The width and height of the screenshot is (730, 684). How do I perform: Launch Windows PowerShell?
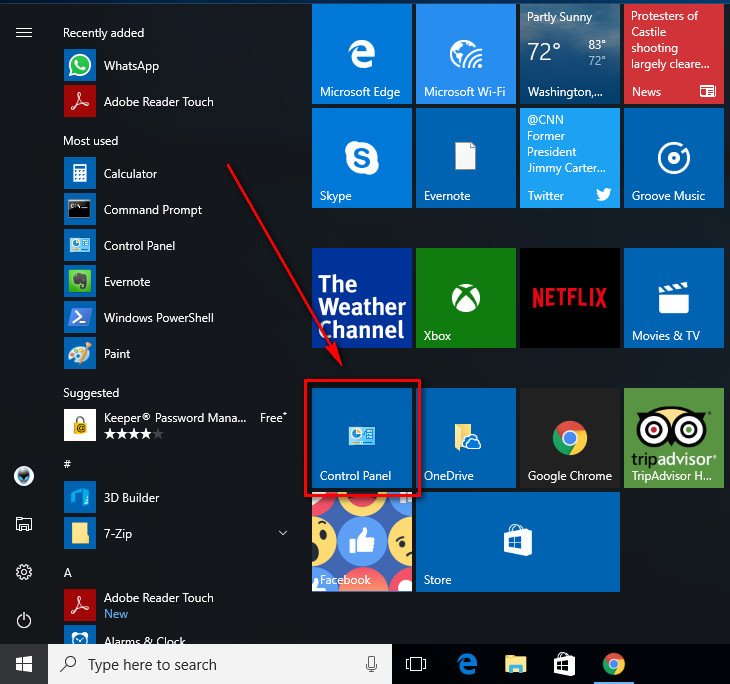pos(176,318)
